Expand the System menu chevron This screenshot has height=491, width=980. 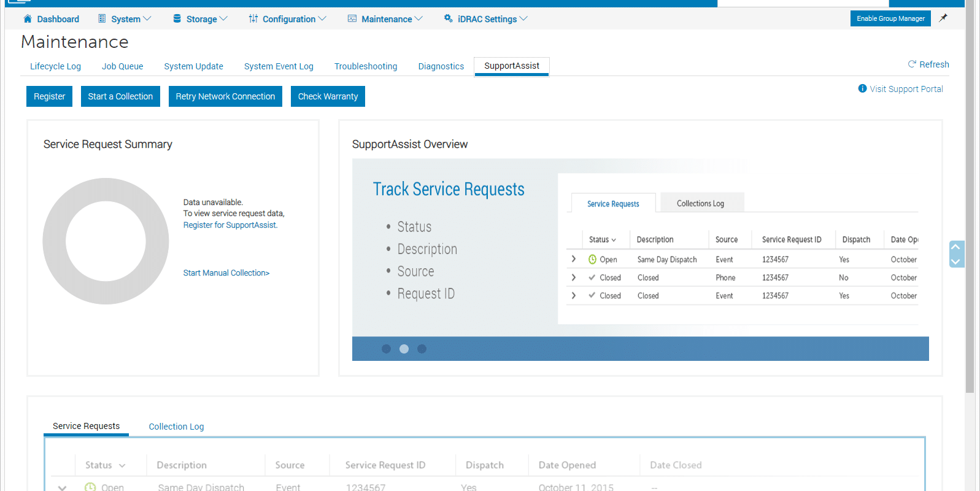(x=147, y=19)
